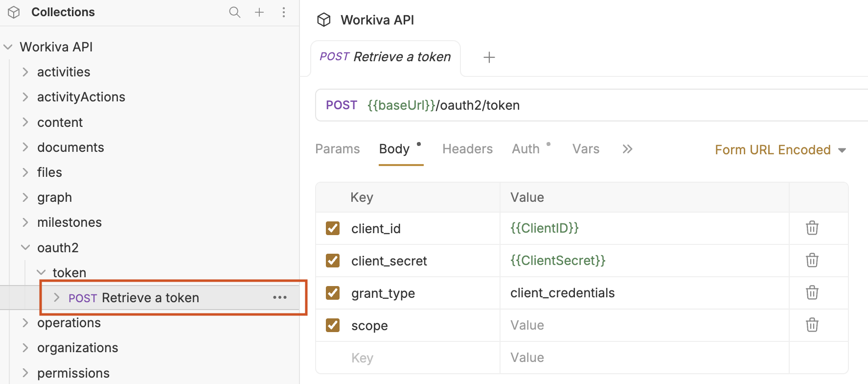Expand the operations folder
This screenshot has width=868, height=384.
coord(25,323)
